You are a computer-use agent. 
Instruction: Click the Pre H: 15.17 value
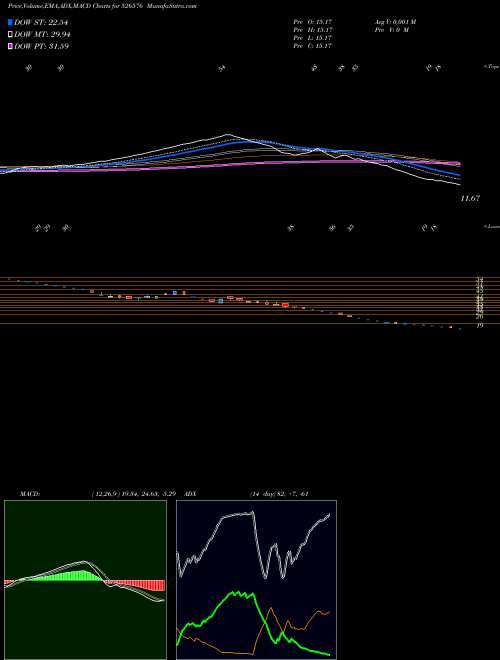click(x=313, y=30)
